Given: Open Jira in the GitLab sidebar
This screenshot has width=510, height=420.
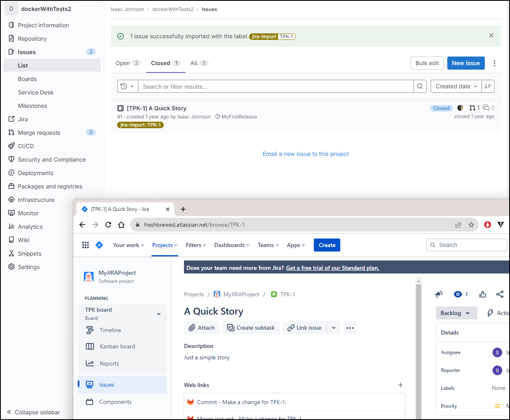Looking at the screenshot, I should click(x=52, y=119).
